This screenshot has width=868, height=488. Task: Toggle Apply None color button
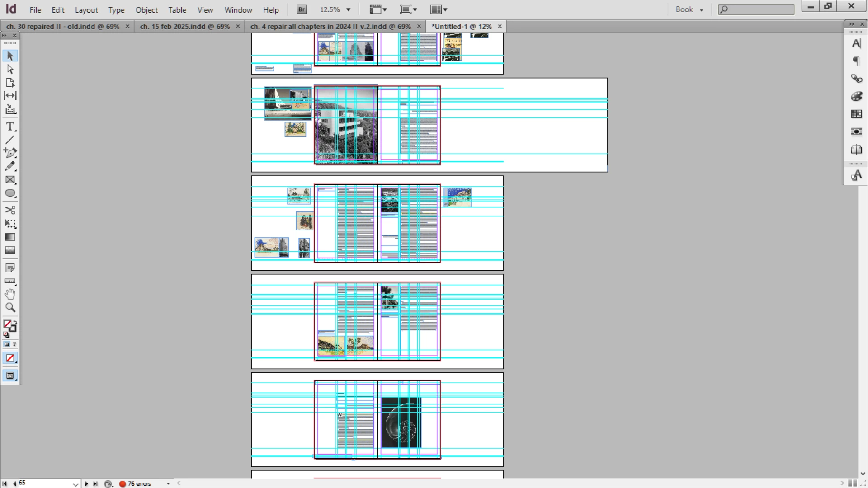(10, 358)
